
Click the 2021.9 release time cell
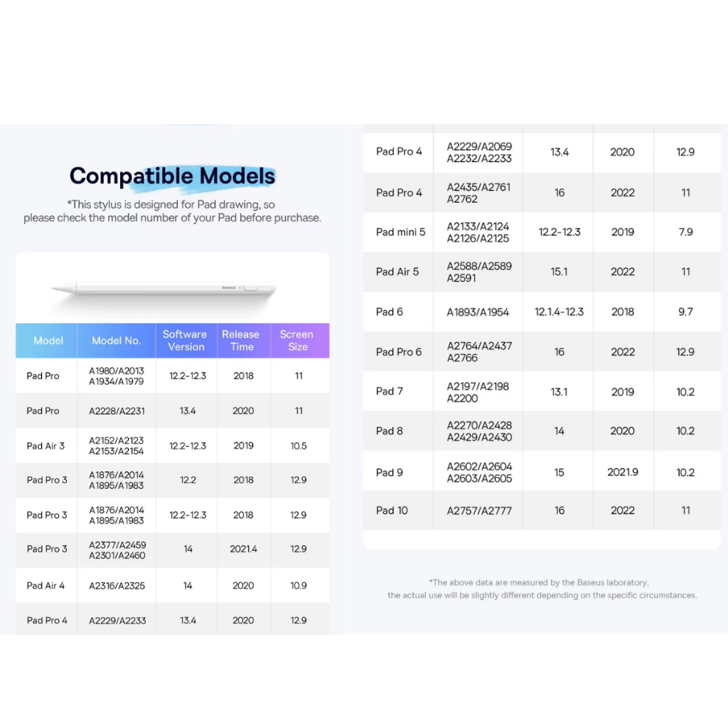tap(623, 472)
